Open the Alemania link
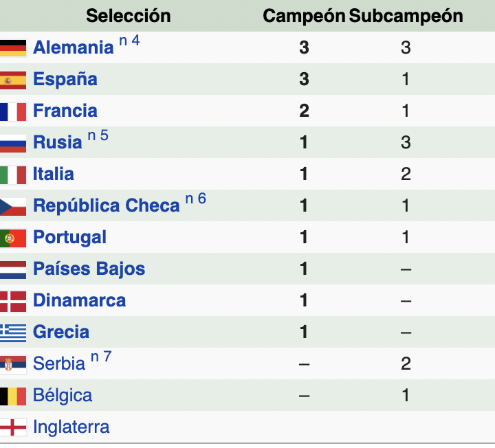 (74, 47)
